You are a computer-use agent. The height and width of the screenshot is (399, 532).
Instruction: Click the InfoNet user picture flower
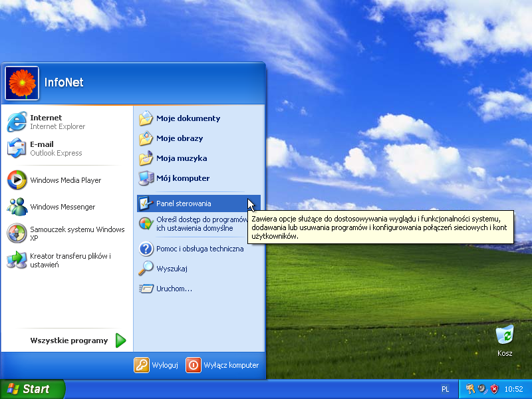tap(22, 83)
